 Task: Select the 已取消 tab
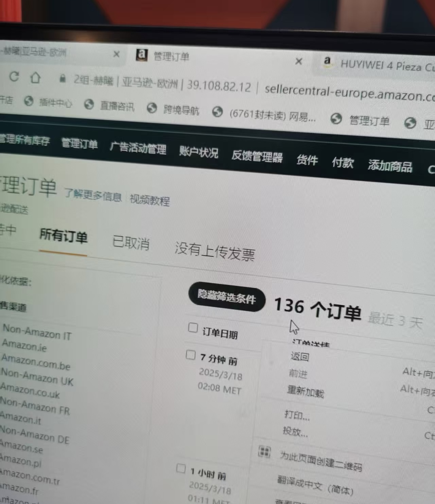[131, 243]
